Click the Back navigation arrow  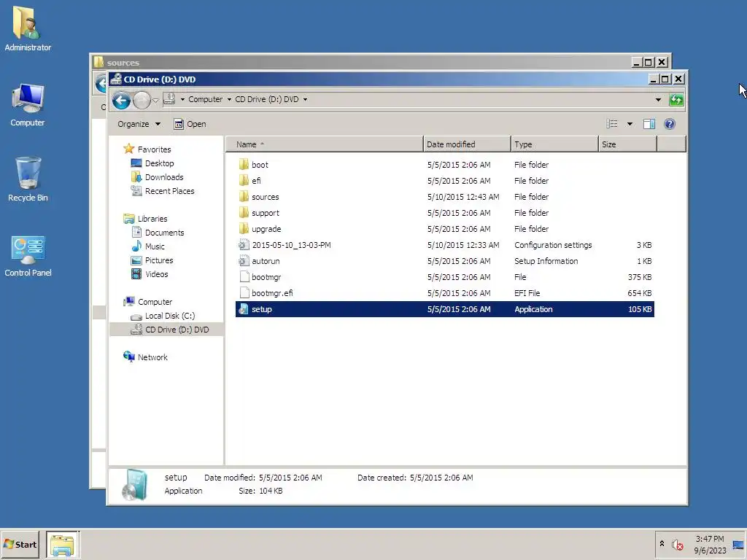point(122,101)
